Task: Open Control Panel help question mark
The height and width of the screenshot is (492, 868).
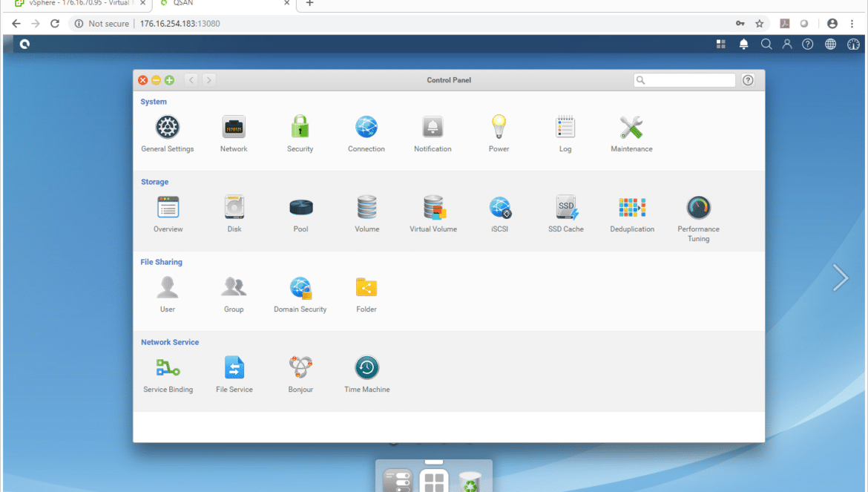Action: tap(748, 80)
